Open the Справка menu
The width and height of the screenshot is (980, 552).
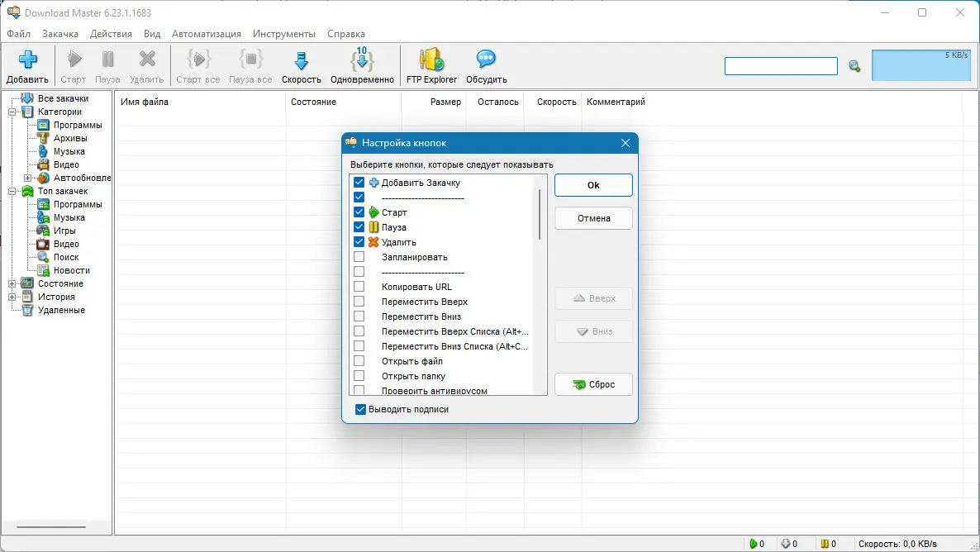tap(345, 34)
